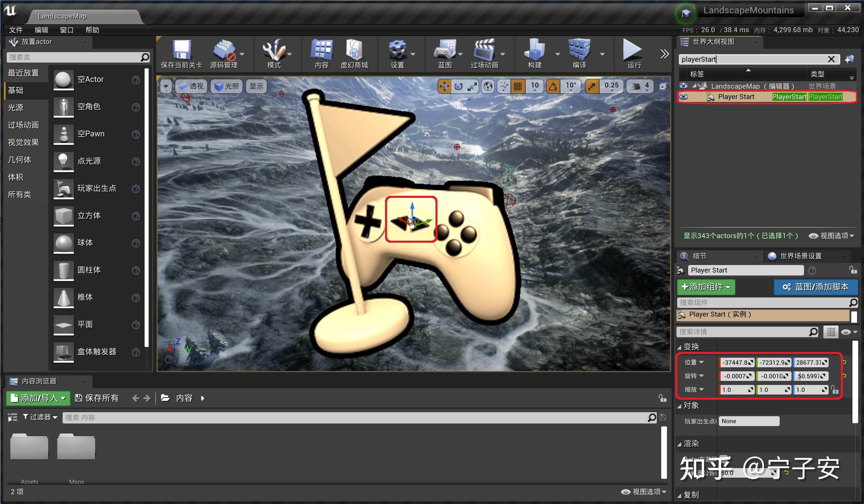Collapse the Rendering (渲染) section
The image size is (864, 504).
[x=679, y=444]
